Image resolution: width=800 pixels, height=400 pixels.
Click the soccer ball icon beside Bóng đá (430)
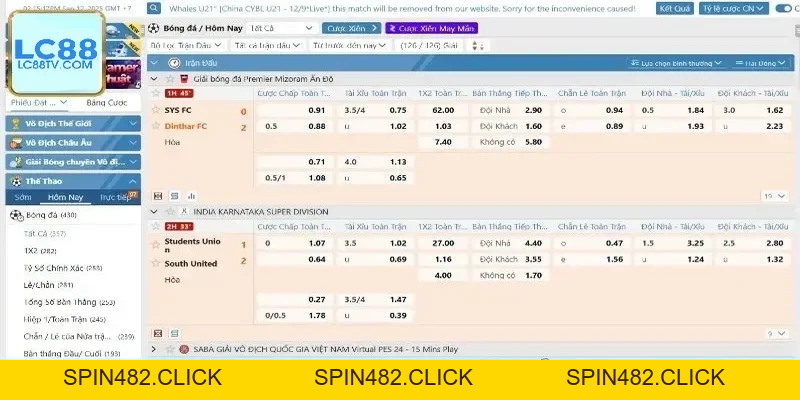16,215
